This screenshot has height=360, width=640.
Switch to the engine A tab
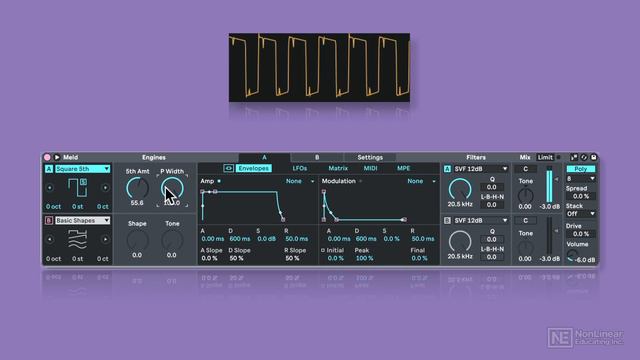264,157
